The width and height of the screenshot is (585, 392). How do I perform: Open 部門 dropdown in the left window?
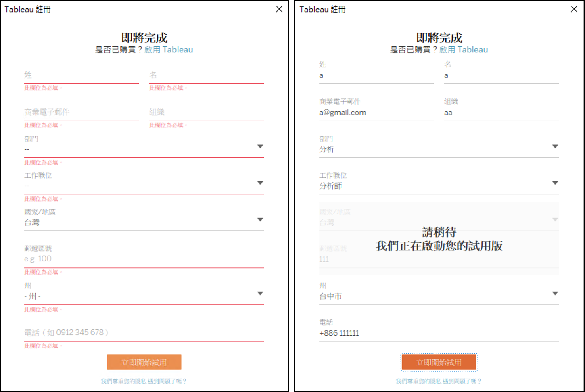(144, 146)
